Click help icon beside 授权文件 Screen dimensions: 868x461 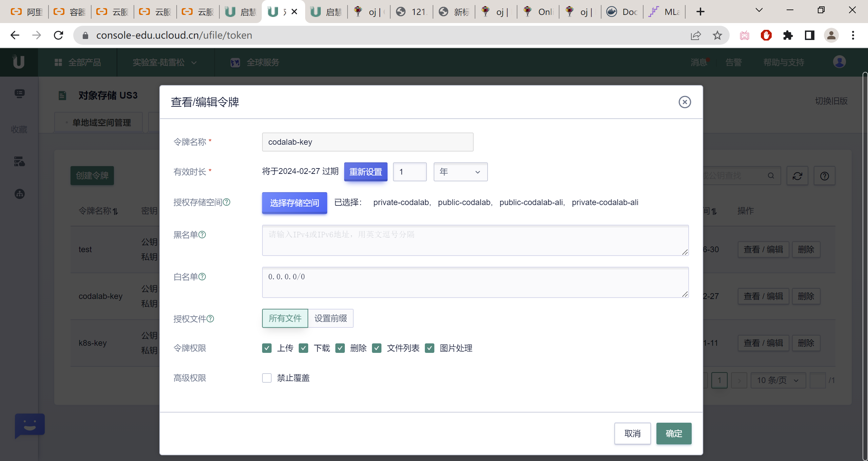210,319
